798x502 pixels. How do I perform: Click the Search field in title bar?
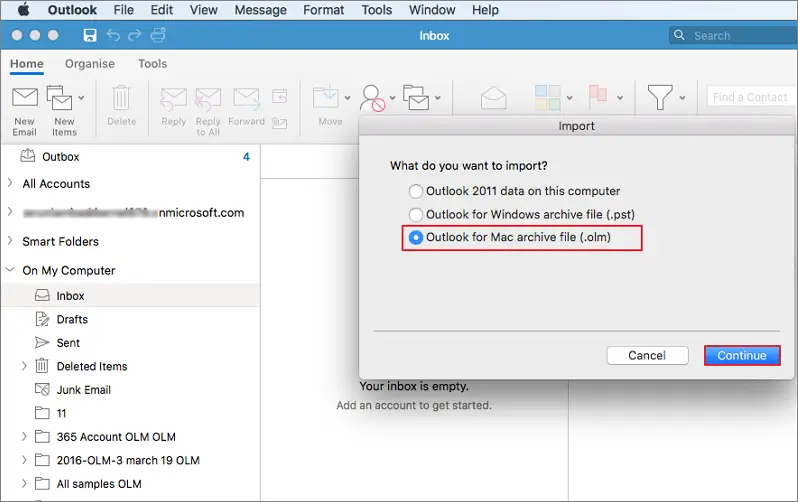733,35
